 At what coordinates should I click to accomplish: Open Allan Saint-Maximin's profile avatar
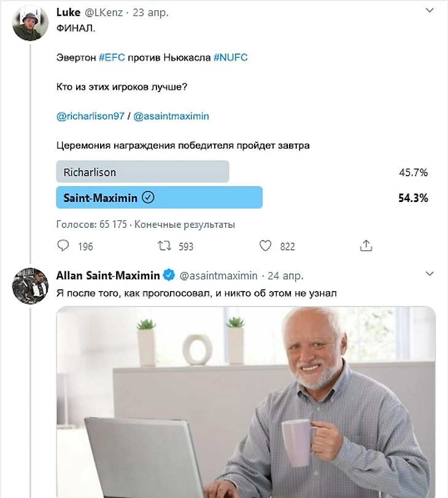pyautogui.click(x=30, y=286)
